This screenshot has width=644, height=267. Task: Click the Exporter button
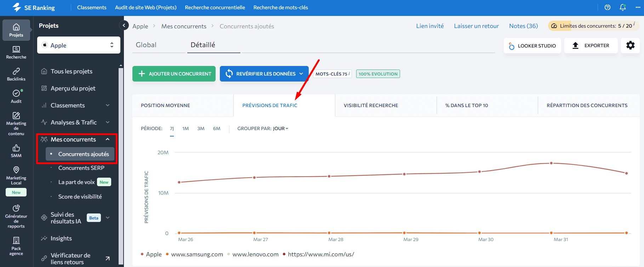click(x=591, y=45)
